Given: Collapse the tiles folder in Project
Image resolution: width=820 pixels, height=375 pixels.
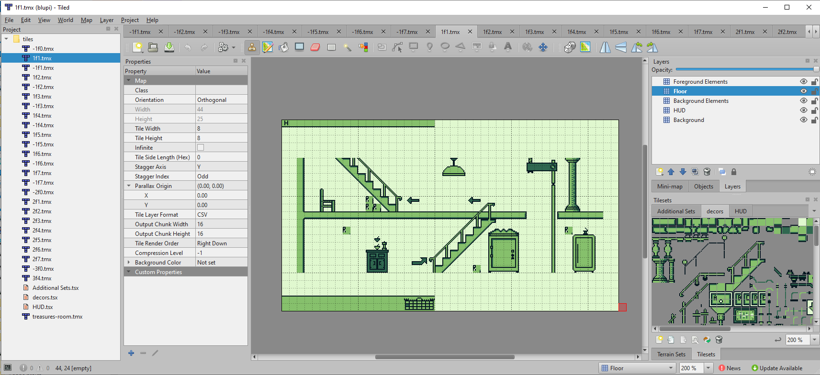Looking at the screenshot, I should [x=6, y=39].
